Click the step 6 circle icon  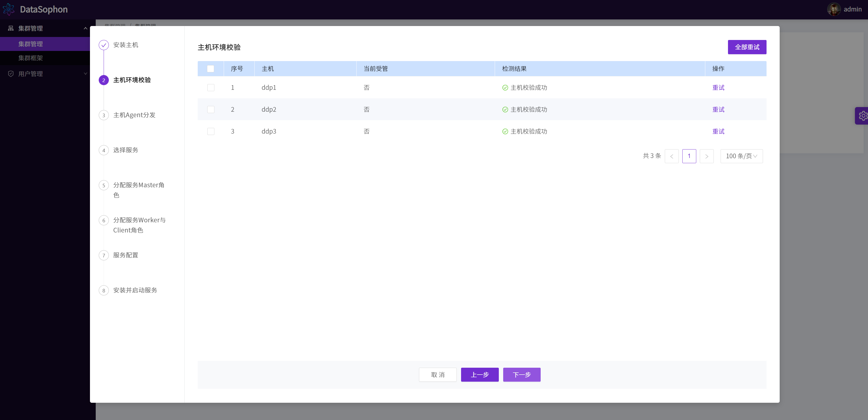104,221
